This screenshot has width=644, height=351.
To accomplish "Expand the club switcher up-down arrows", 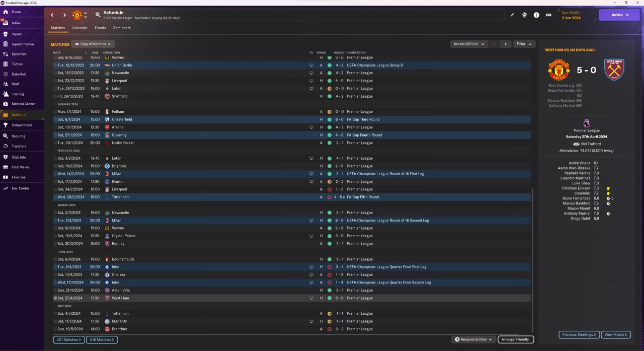I will [x=86, y=15].
